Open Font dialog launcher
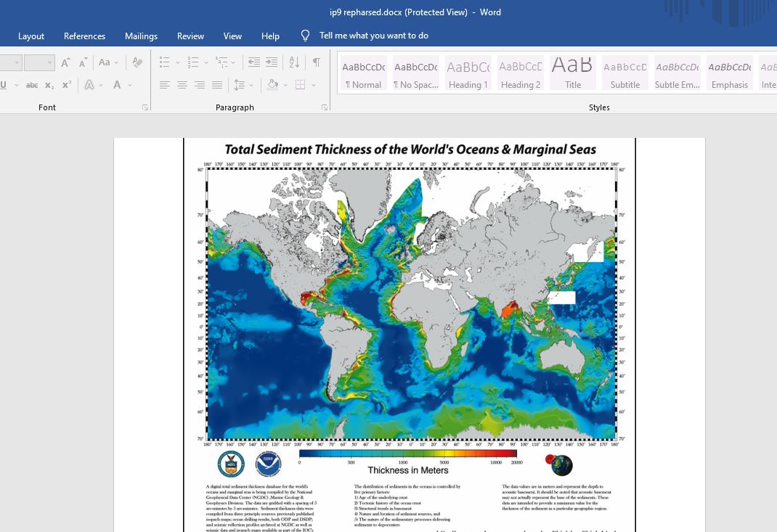 [145, 107]
